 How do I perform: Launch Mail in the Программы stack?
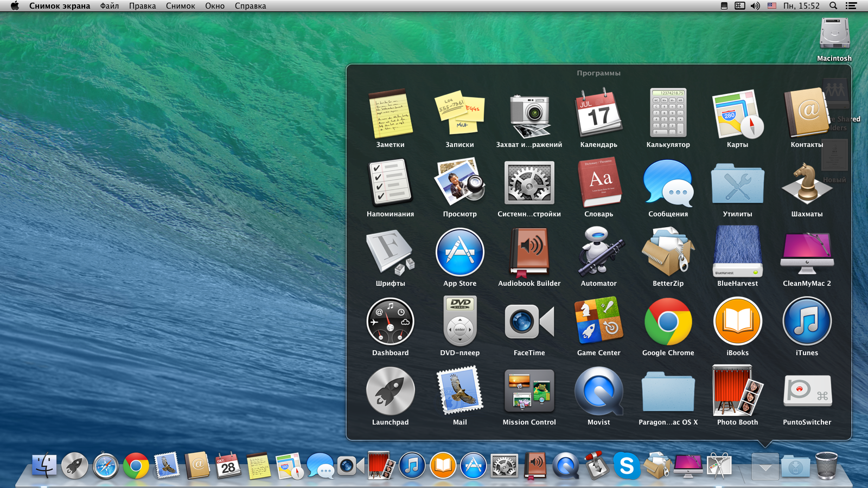[460, 391]
